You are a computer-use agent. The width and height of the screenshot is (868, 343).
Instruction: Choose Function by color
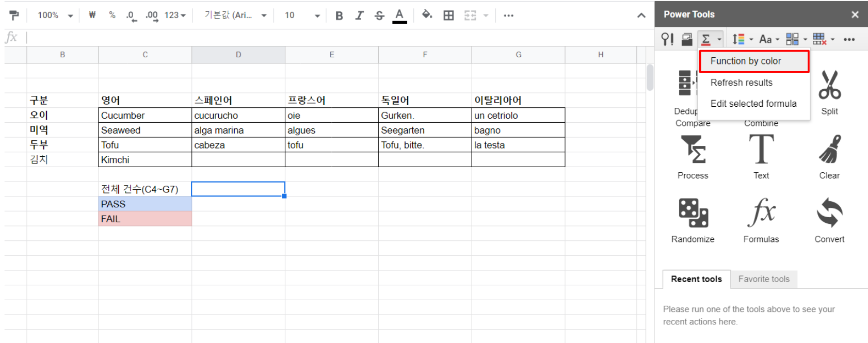[x=753, y=61]
